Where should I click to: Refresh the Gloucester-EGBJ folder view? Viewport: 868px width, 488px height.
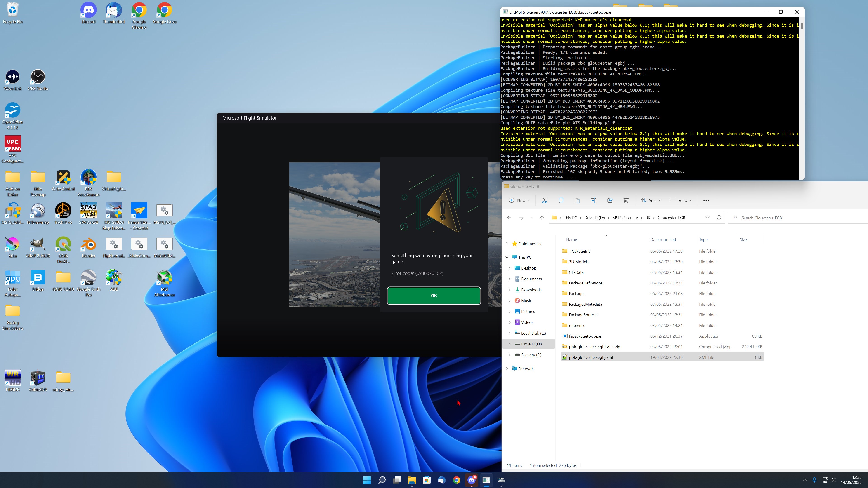[x=719, y=217]
